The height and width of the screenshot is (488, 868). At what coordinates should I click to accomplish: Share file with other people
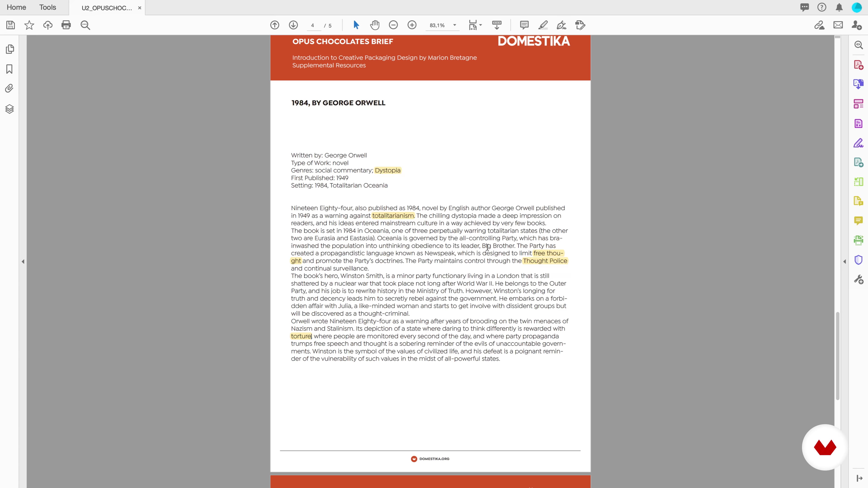tap(857, 25)
